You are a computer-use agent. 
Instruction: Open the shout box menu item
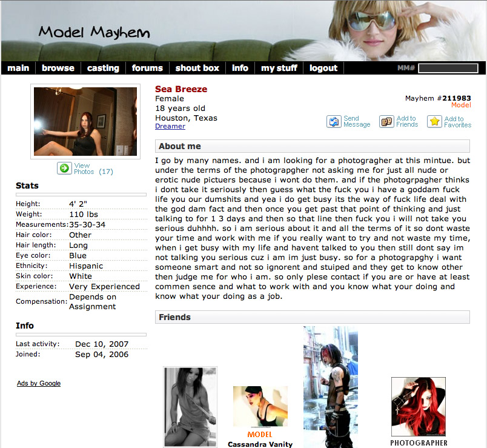[197, 68]
